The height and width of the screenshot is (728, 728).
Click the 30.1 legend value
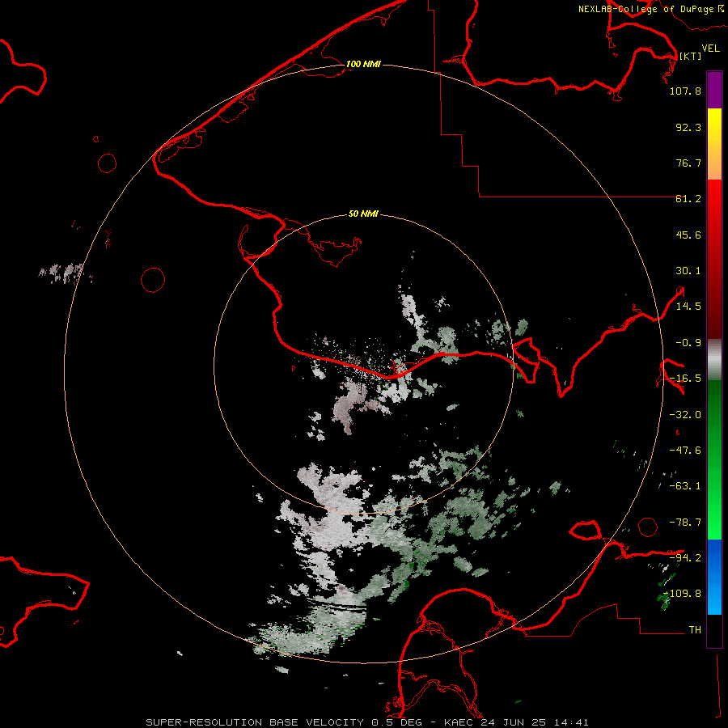(688, 271)
